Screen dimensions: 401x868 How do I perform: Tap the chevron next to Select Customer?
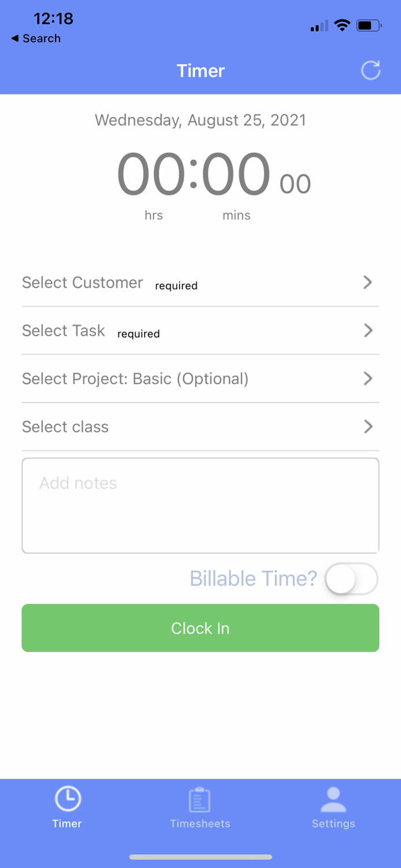pyautogui.click(x=367, y=282)
